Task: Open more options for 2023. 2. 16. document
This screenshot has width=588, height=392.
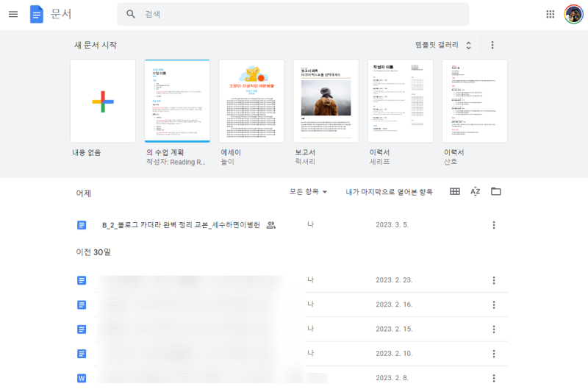Action: click(494, 304)
